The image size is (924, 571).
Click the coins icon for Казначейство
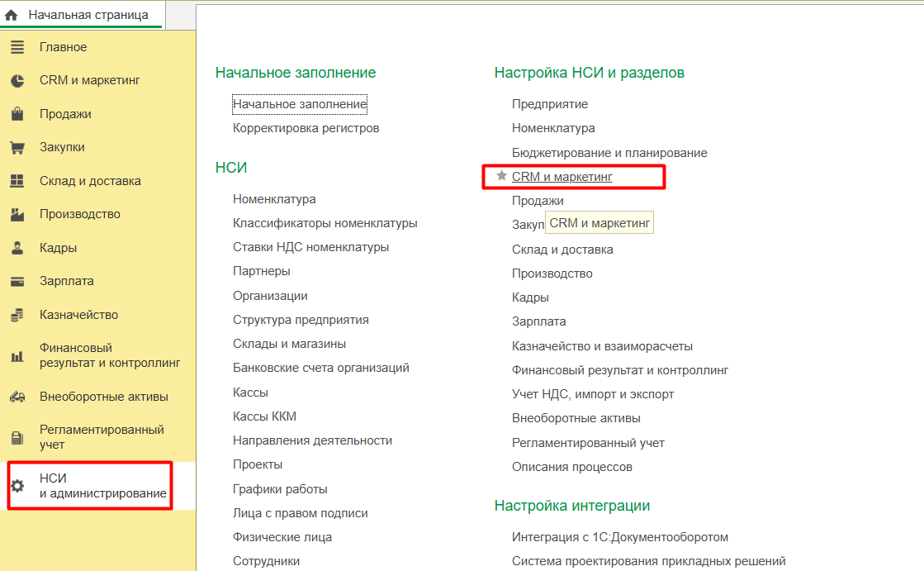17,315
